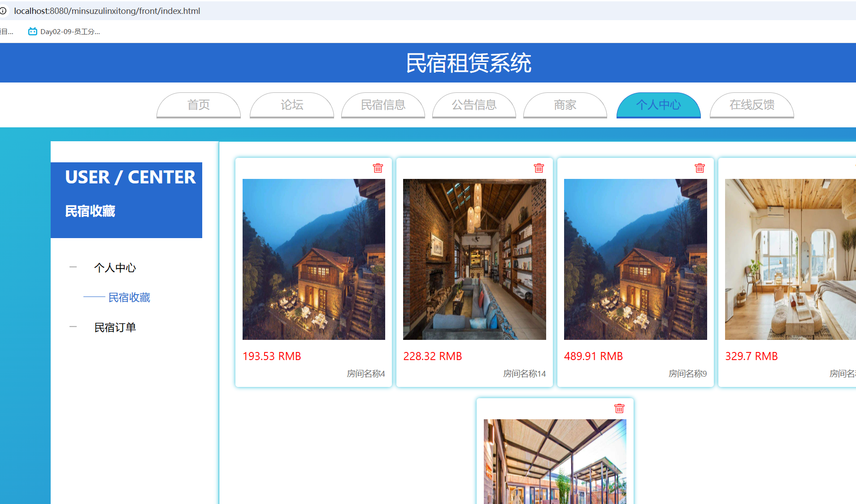Delete the 228.32 RMB favorite card
Screen dimensions: 856x504
point(539,168)
